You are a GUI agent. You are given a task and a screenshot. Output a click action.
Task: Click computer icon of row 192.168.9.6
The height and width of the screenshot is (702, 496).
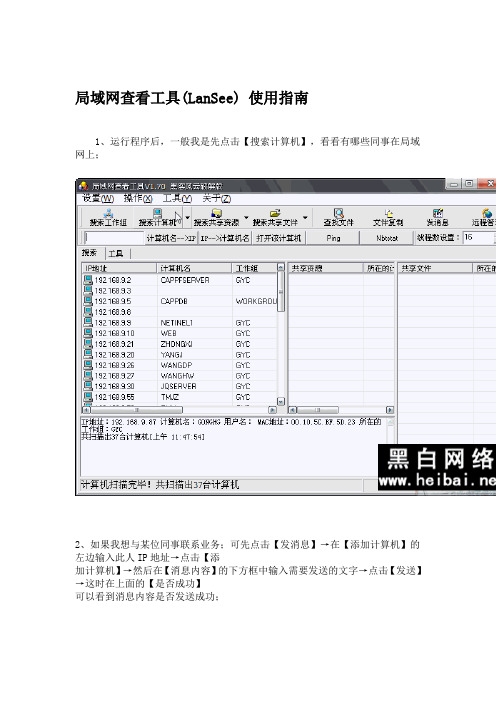pyautogui.click(x=88, y=312)
